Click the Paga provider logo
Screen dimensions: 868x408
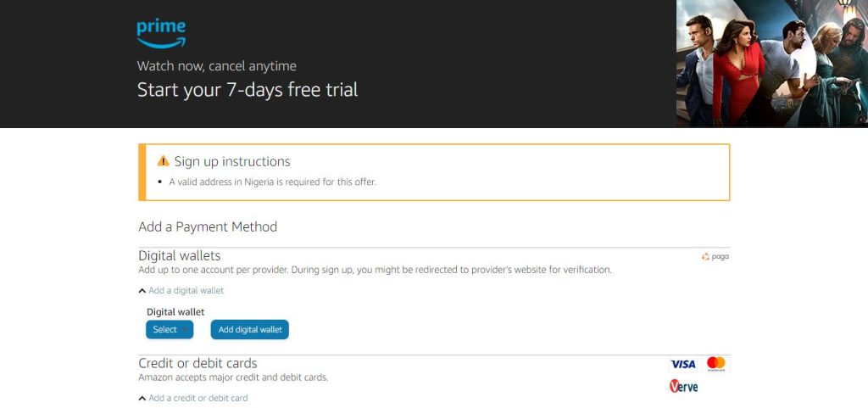[715, 256]
